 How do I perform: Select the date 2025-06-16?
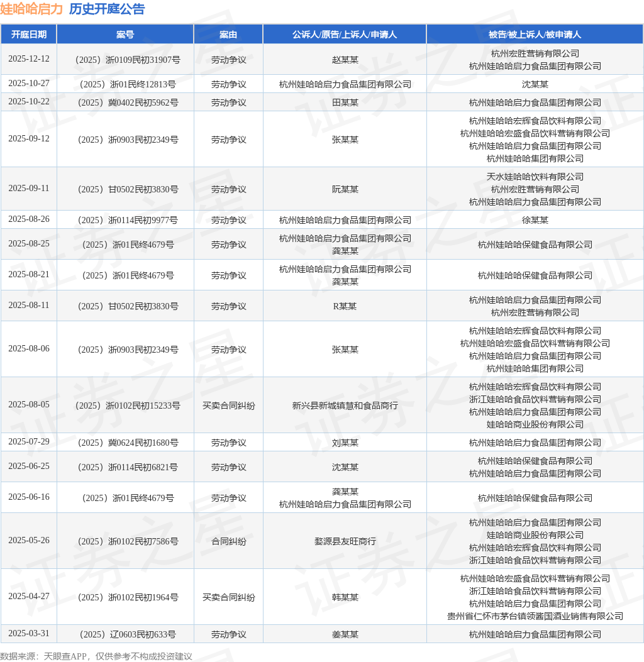29,497
